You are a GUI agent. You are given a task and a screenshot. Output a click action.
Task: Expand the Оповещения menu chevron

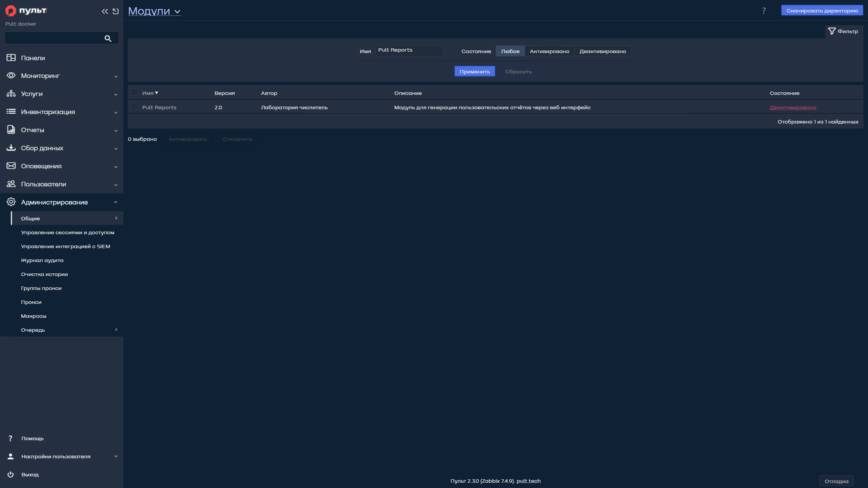(116, 167)
